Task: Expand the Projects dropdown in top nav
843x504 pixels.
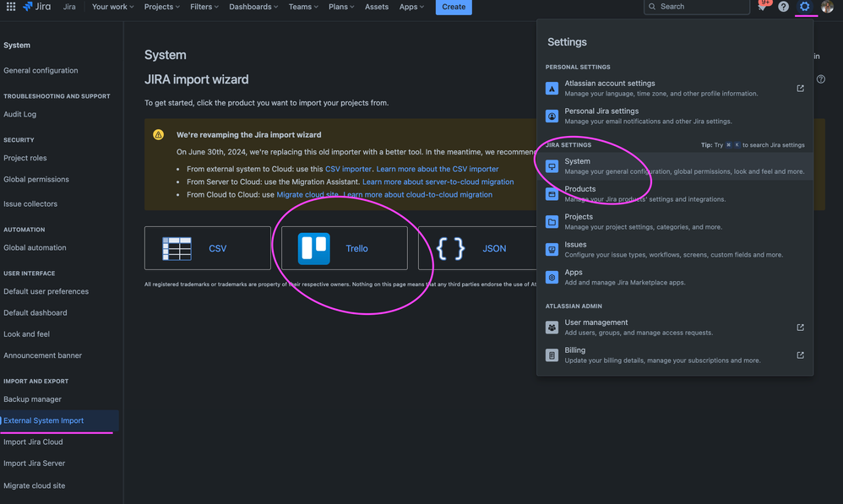Action: click(x=162, y=7)
